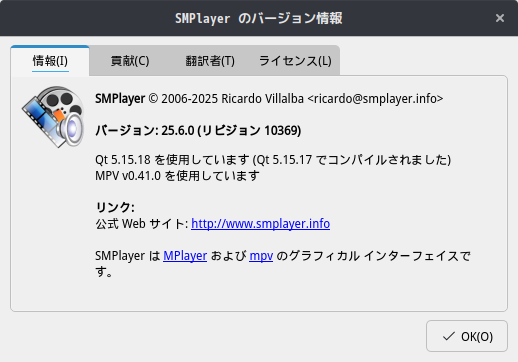Switch to the 情報(I) tab

point(50,61)
